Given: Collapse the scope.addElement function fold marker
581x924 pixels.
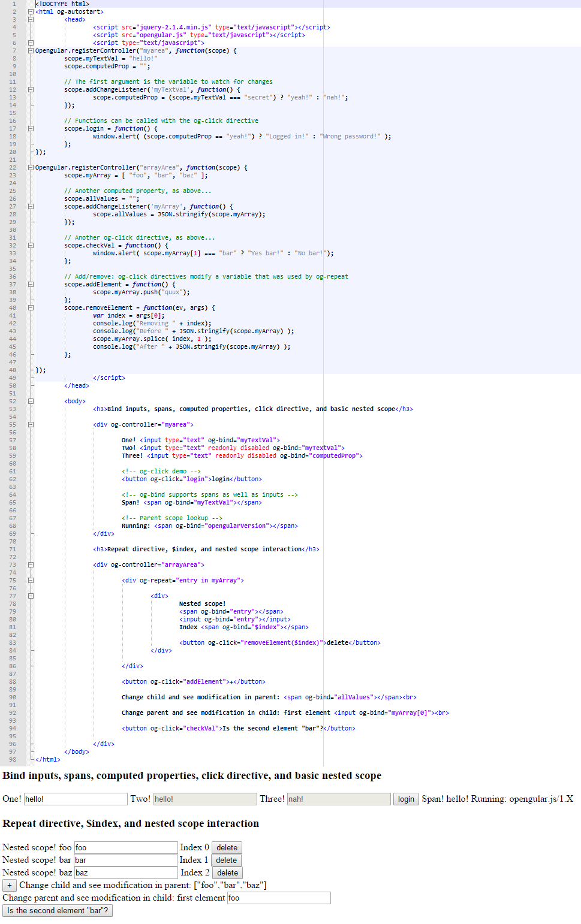Looking at the screenshot, I should 31,285.
